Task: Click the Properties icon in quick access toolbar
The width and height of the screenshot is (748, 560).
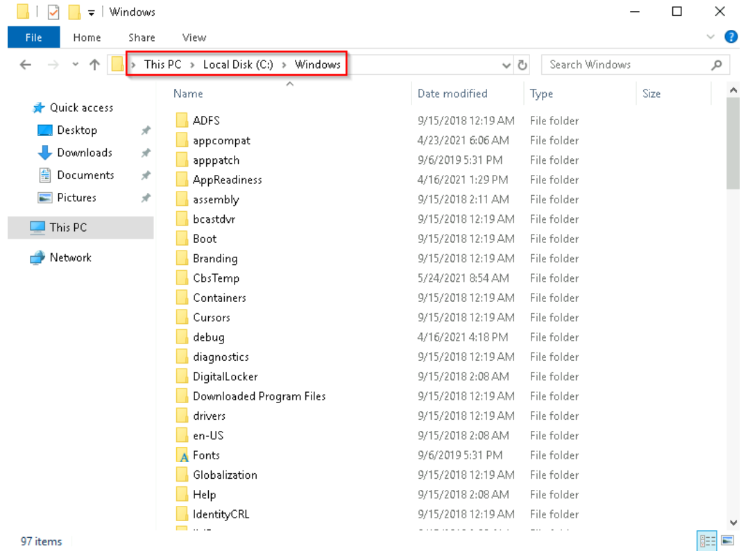Action: point(53,12)
